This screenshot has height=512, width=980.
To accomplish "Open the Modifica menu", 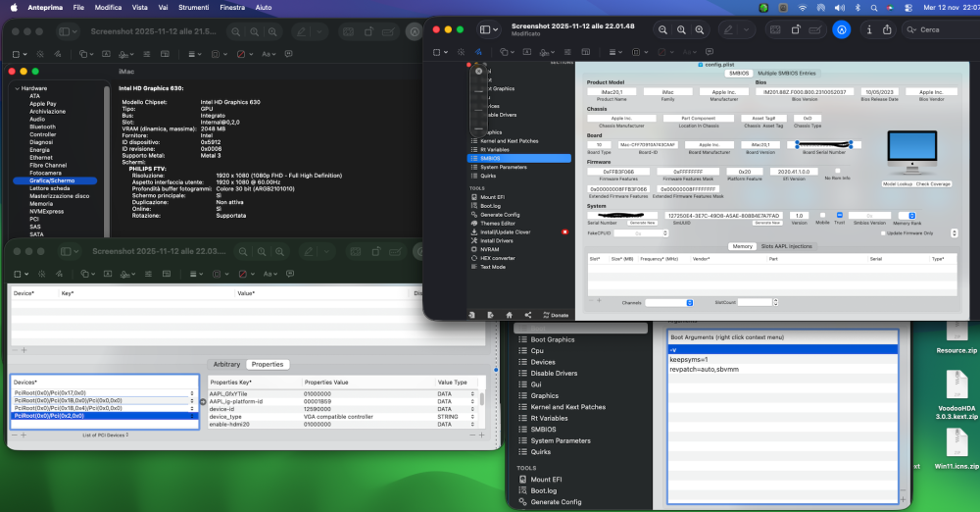I will (108, 8).
